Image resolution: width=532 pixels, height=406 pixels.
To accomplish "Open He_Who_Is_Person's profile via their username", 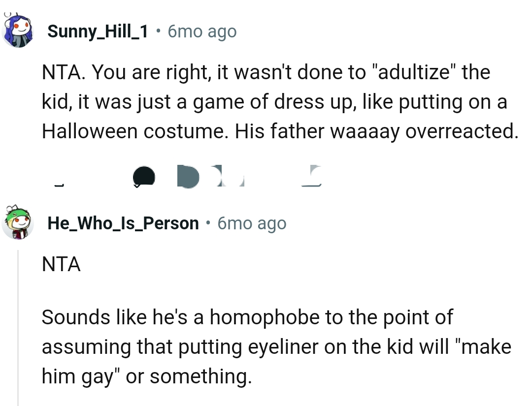I will coord(122,222).
